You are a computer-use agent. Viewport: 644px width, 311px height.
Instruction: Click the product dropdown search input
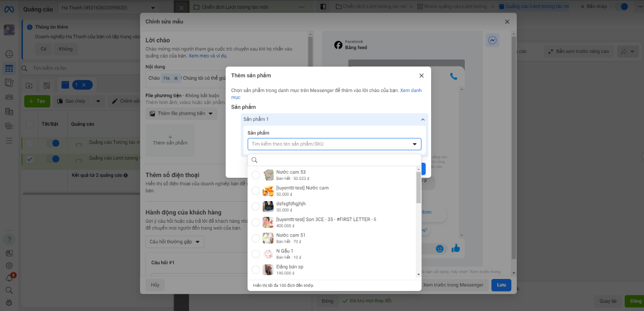pyautogui.click(x=335, y=160)
